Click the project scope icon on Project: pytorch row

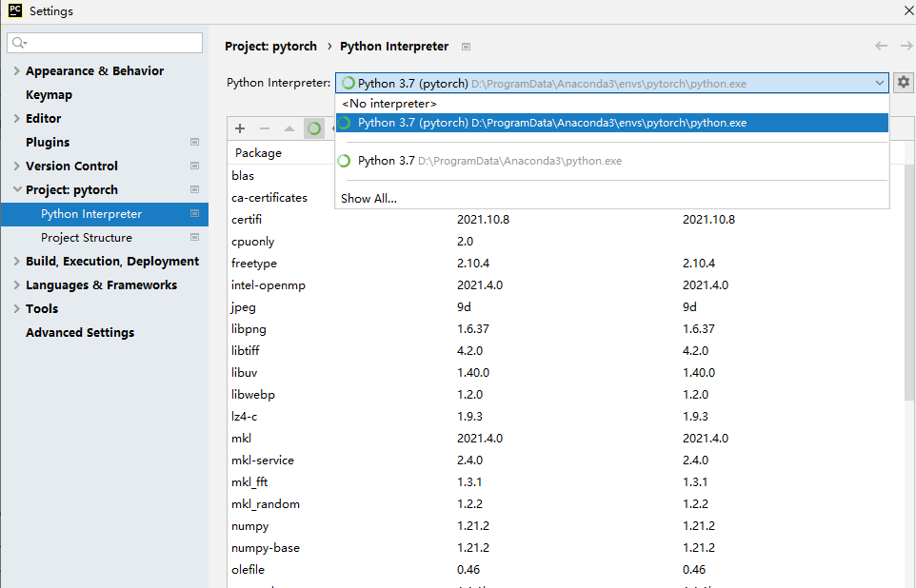(194, 189)
